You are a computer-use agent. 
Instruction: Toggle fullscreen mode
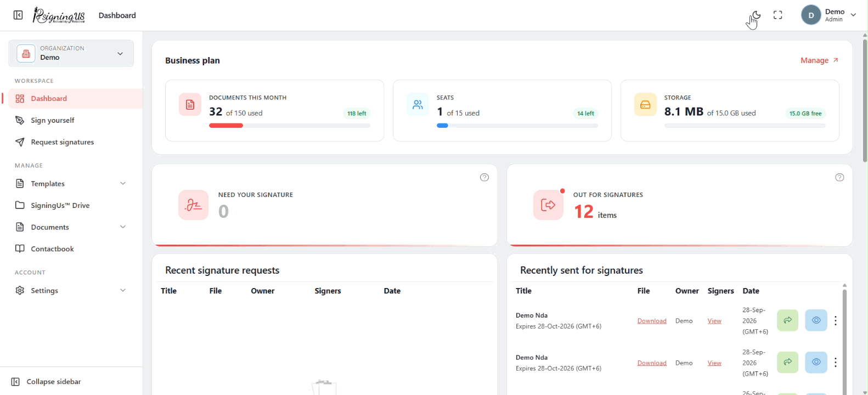click(778, 15)
